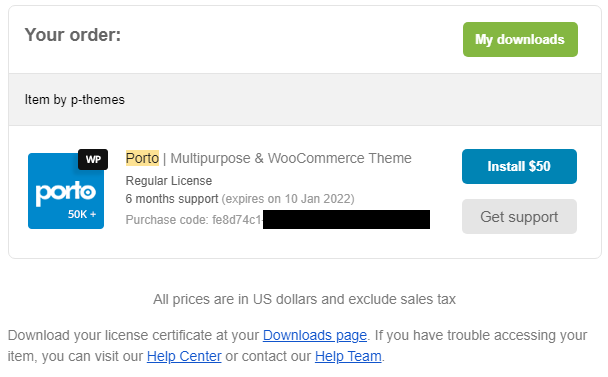
Task: Click the expires on 10 Jan 2022 note
Action: click(288, 199)
